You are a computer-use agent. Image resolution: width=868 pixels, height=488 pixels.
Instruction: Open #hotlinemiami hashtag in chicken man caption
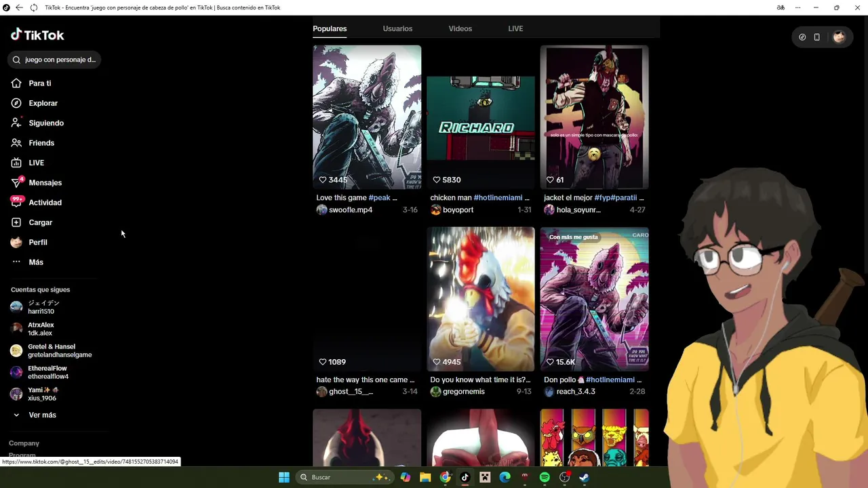click(x=498, y=197)
